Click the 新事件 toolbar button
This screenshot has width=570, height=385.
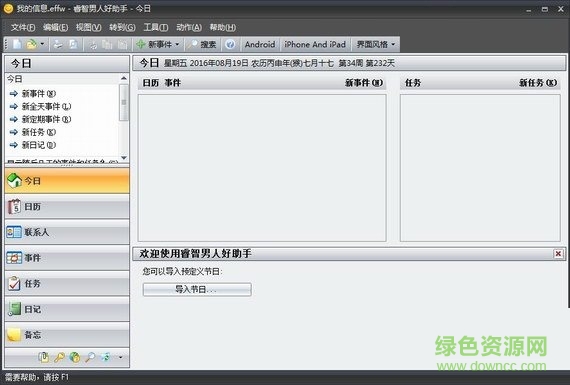tap(154, 44)
